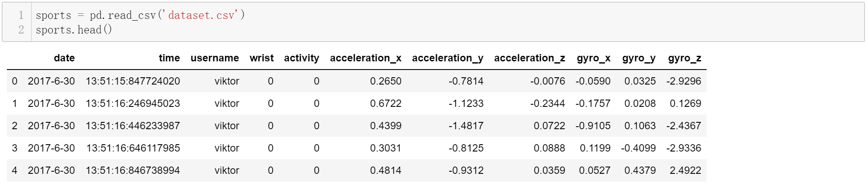Click the wrist column header
The width and height of the screenshot is (868, 188).
262,58
